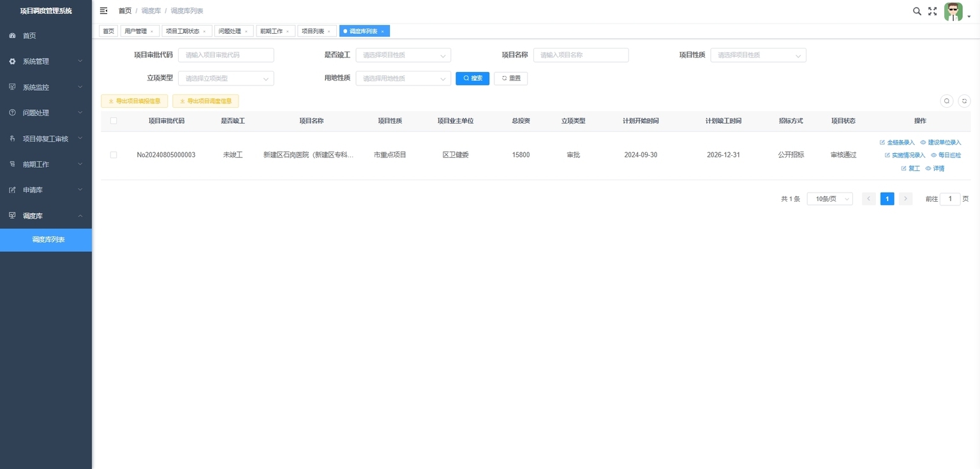Go to previous page arrow

[x=869, y=199]
